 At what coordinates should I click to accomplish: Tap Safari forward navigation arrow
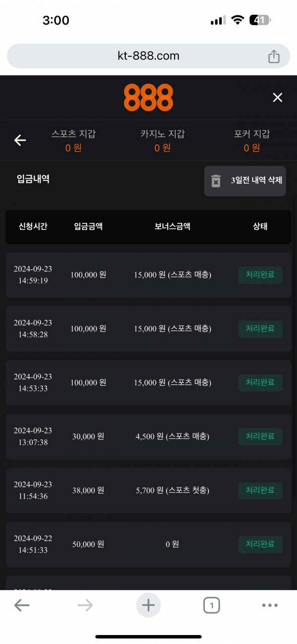coord(85,605)
